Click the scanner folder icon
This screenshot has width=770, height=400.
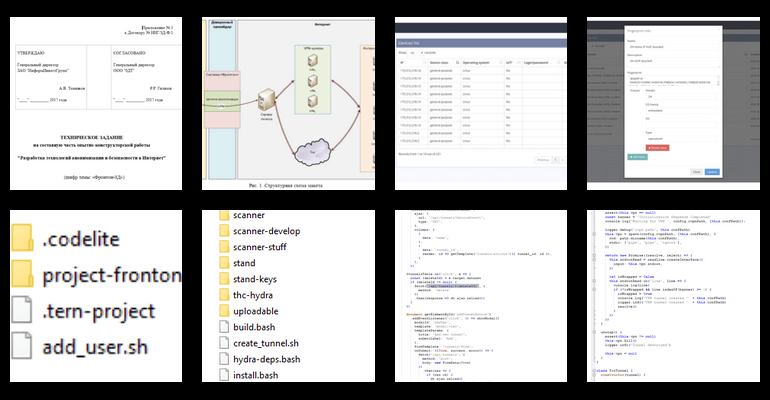click(x=224, y=215)
